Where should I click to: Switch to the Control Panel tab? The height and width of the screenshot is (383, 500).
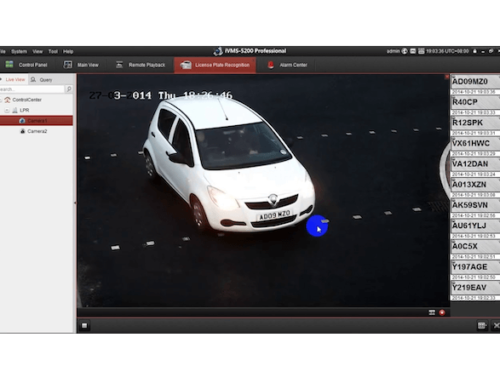27,65
